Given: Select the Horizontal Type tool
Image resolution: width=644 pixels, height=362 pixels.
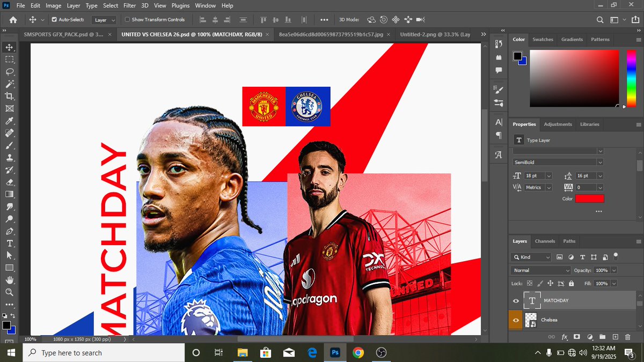Looking at the screenshot, I should pos(9,243).
